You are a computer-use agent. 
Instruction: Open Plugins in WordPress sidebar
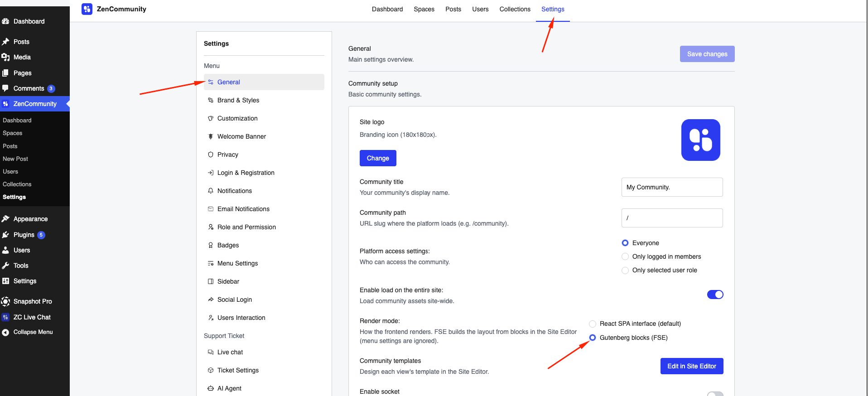35,235
